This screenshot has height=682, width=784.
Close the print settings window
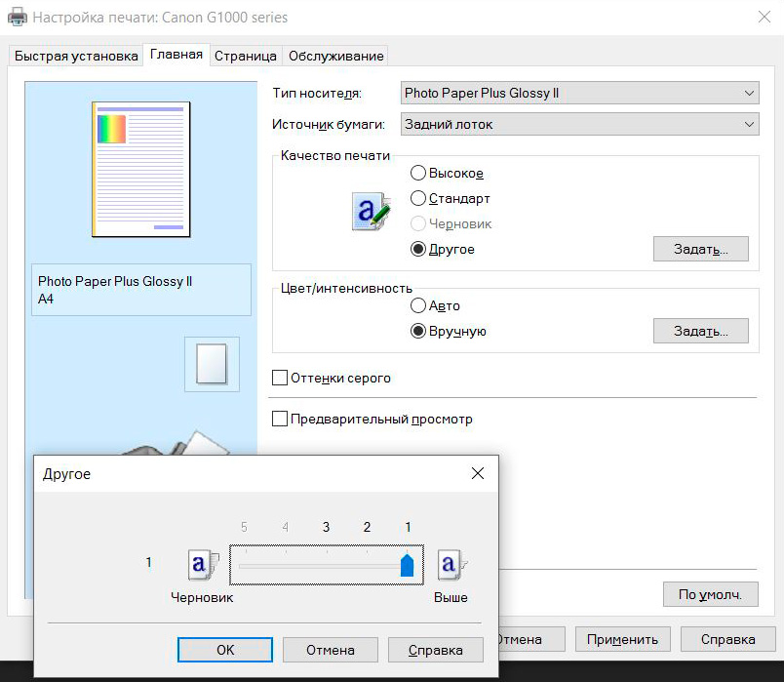(764, 17)
